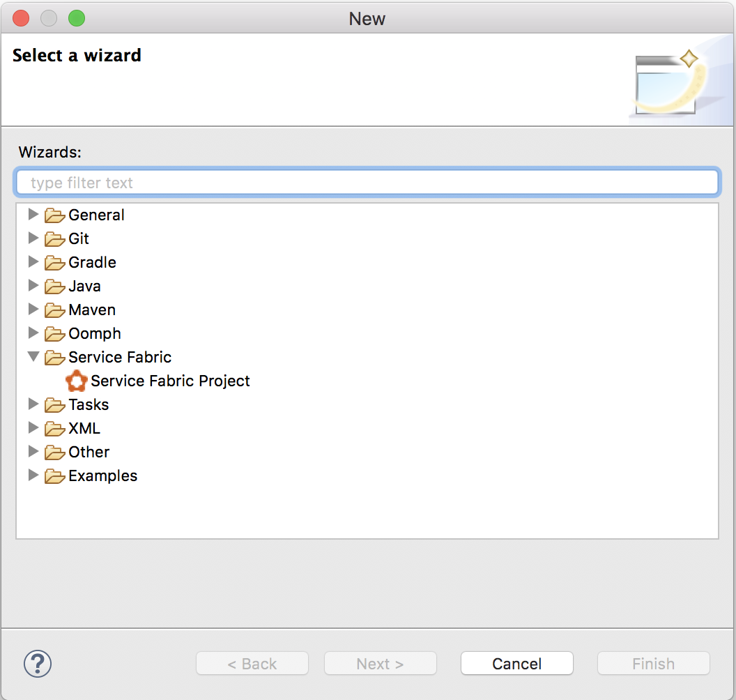
Task: Click the Gradle category folder icon
Action: click(x=54, y=262)
